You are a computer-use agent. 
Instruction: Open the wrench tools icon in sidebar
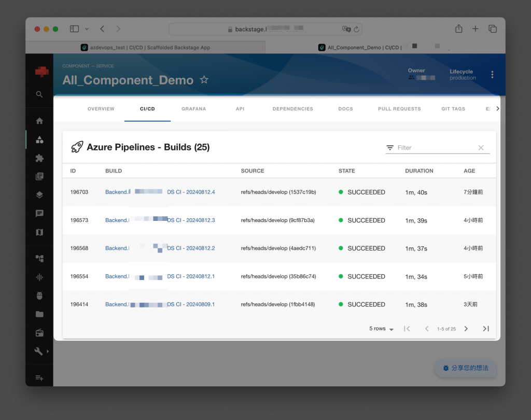[38, 351]
